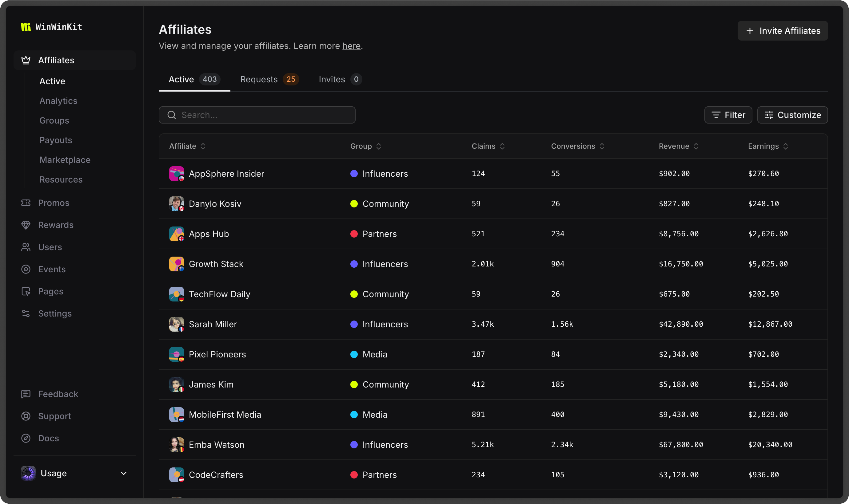This screenshot has width=849, height=504.
Task: Click the Events target icon
Action: pyautogui.click(x=26, y=269)
